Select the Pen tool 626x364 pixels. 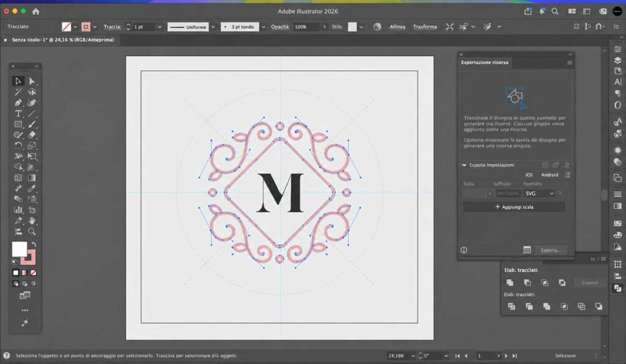click(18, 103)
